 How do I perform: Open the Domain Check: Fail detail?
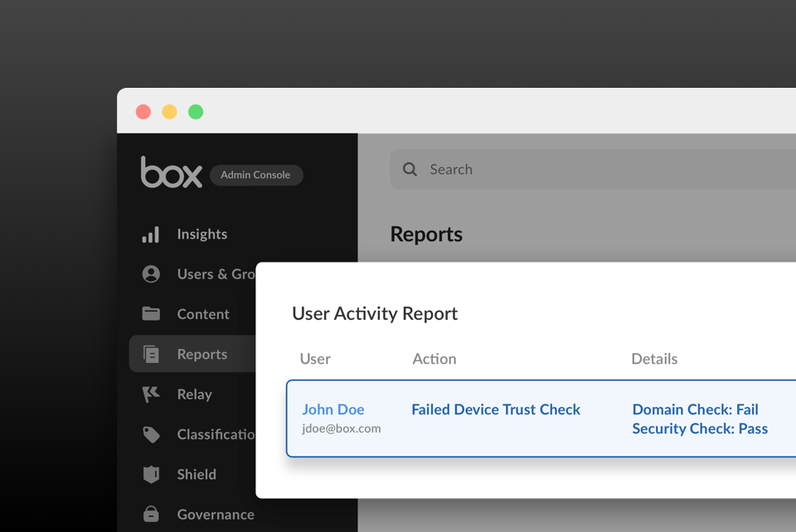[x=695, y=409]
